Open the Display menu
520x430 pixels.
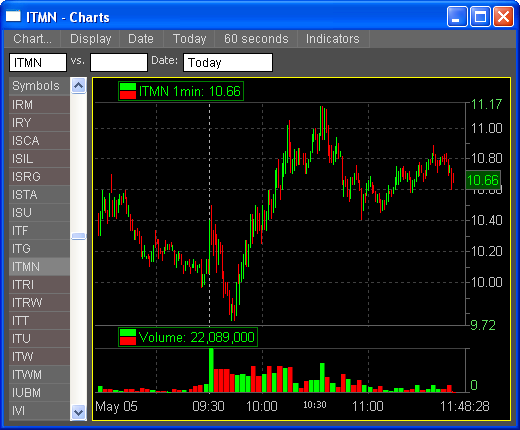point(90,39)
